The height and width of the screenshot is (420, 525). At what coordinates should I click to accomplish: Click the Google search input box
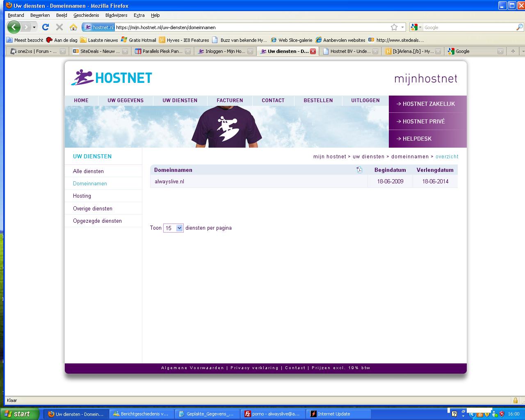(469, 27)
